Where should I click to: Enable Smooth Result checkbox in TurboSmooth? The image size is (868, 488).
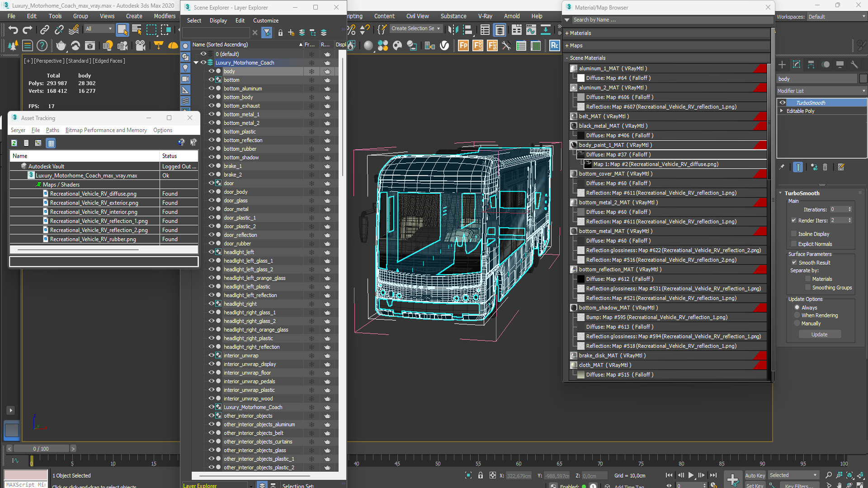click(794, 262)
